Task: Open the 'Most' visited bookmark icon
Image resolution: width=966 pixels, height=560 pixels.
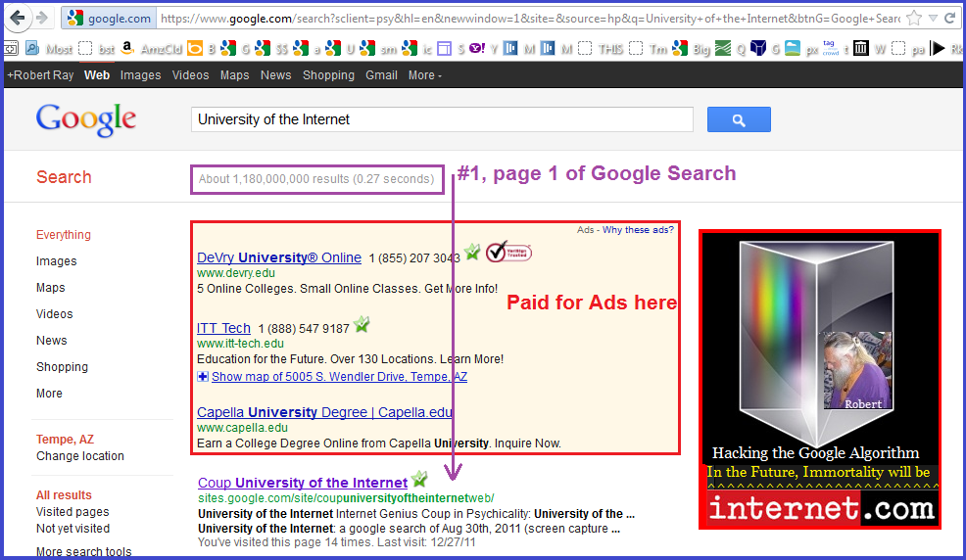Action: [x=51, y=48]
